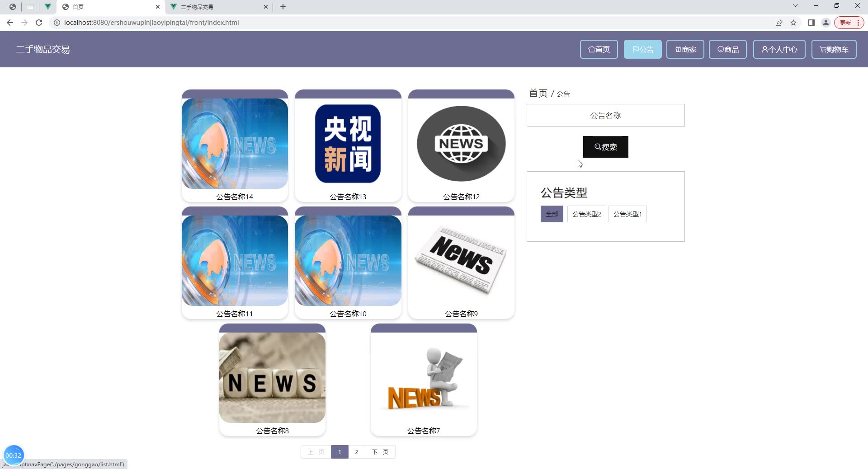Reload the page with the refresh icon

click(x=39, y=23)
